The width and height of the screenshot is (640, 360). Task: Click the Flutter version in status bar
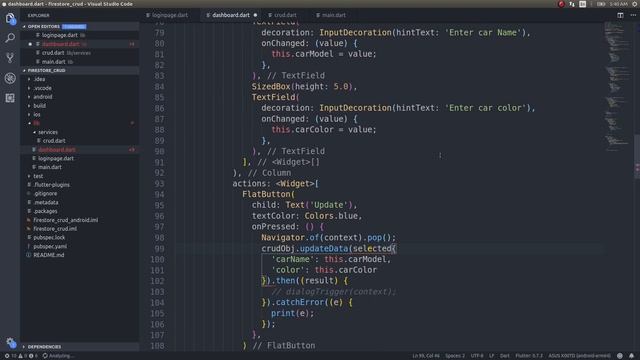pos(529,356)
